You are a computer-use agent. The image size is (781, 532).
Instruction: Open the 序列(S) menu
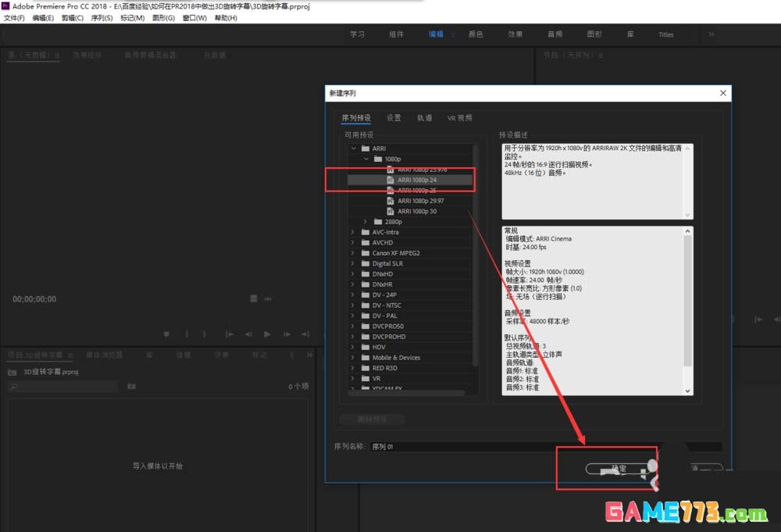click(102, 18)
